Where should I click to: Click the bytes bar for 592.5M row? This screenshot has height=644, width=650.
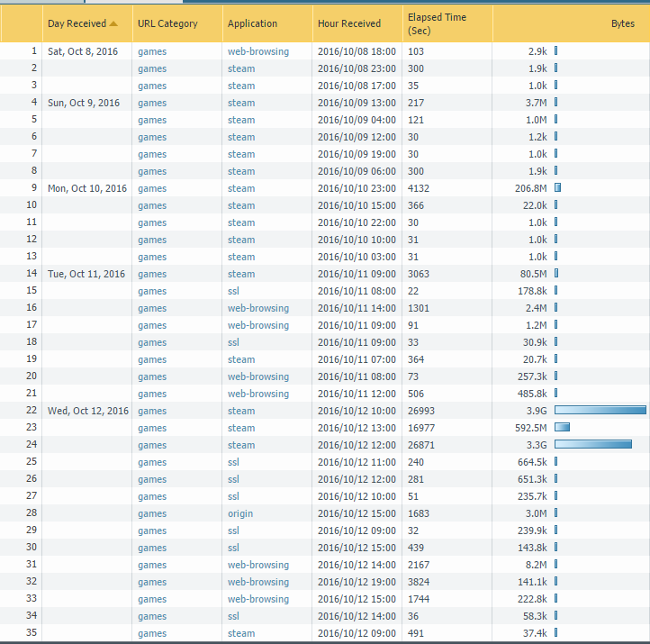point(562,428)
